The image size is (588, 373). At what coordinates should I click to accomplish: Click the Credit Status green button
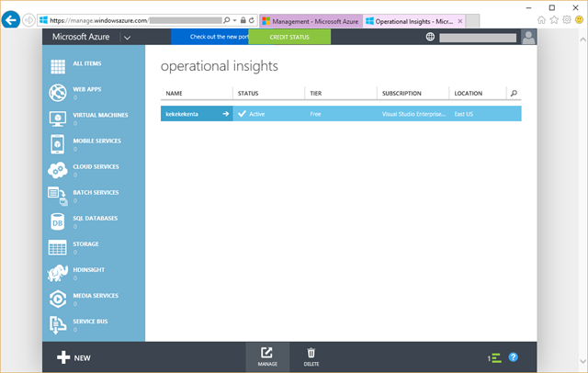pyautogui.click(x=289, y=37)
